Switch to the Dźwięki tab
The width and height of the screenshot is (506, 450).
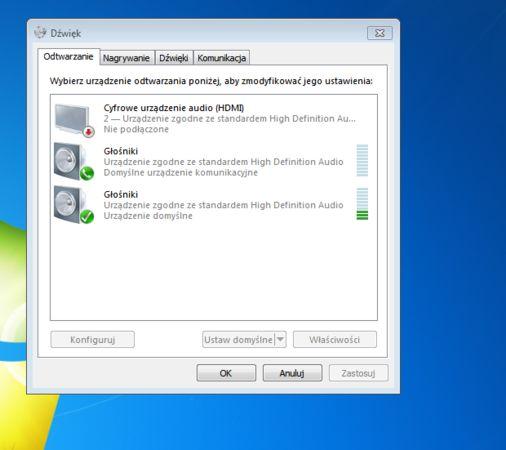tap(174, 58)
